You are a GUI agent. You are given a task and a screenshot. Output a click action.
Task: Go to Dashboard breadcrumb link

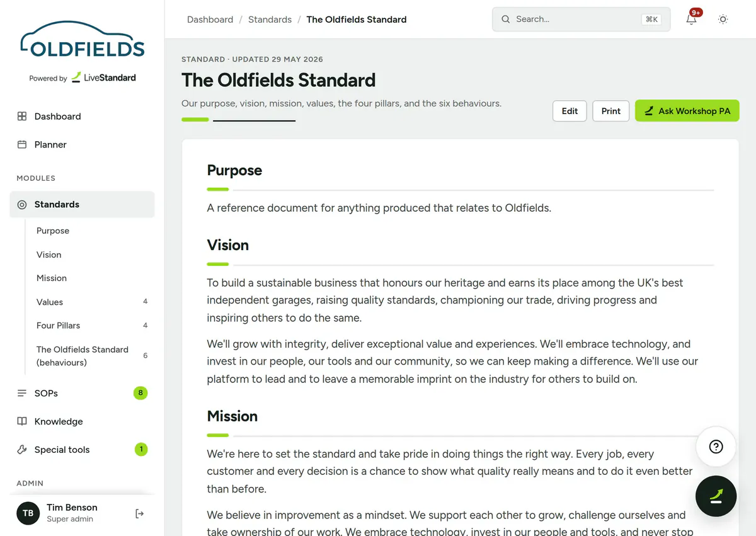pos(210,20)
